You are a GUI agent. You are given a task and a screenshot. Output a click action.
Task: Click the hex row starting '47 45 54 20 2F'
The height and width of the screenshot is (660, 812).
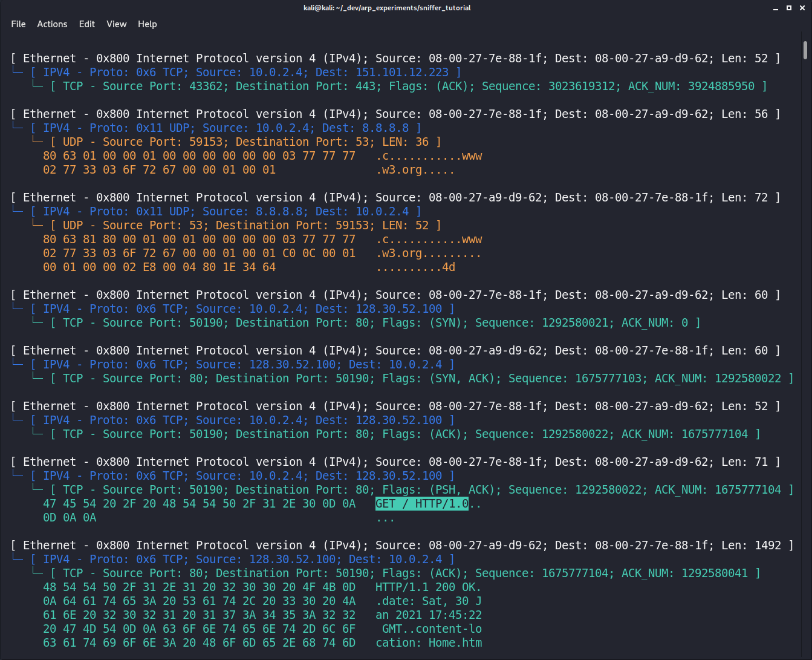tap(199, 504)
